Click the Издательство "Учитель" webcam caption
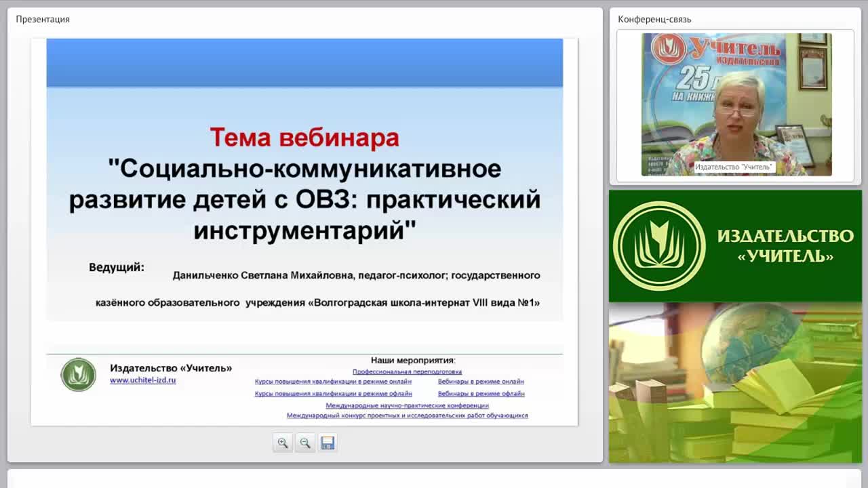This screenshot has width=868, height=488. pos(734,167)
